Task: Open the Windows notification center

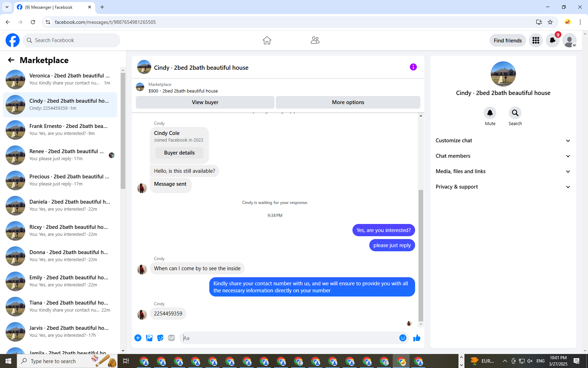Action: tap(577, 361)
